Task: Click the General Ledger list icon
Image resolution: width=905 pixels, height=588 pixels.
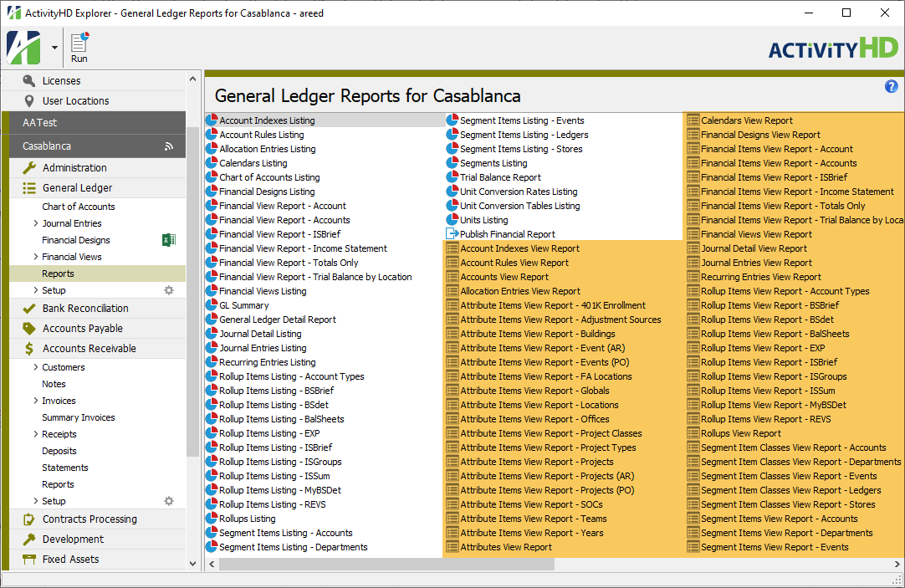Action: pos(29,188)
